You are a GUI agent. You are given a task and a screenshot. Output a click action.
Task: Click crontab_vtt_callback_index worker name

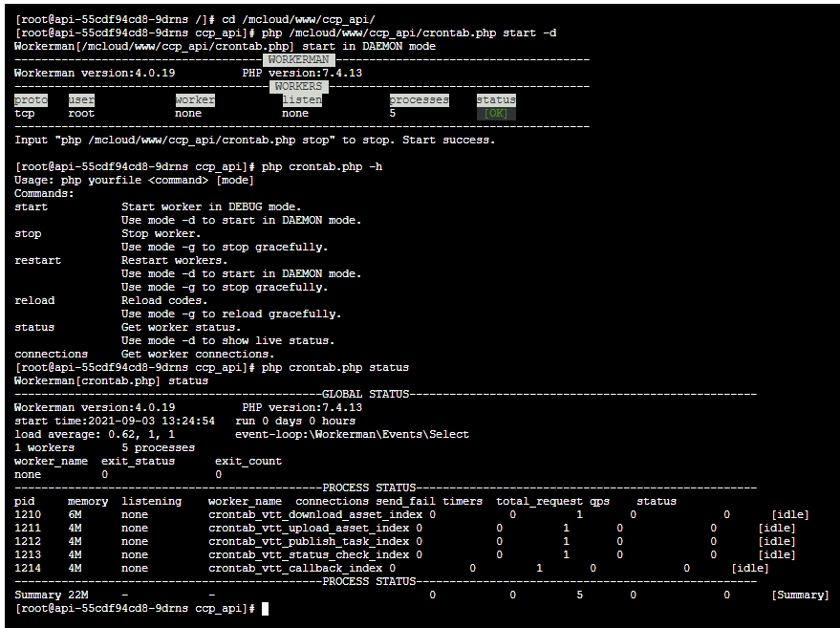click(x=295, y=568)
